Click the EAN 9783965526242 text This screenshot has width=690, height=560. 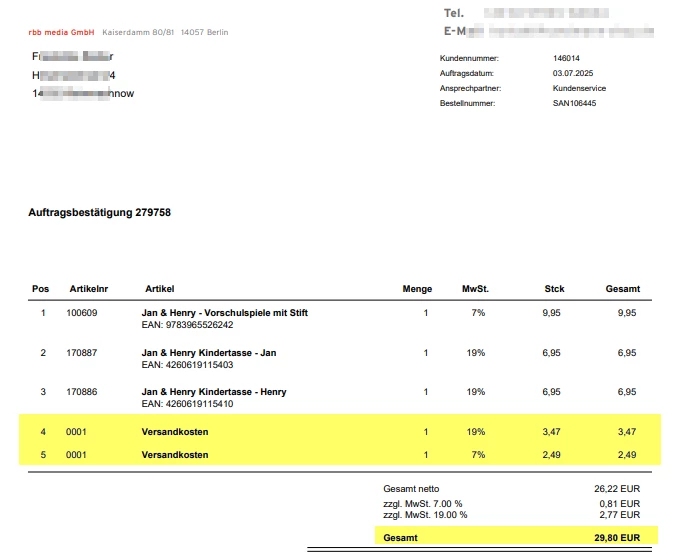pos(187,325)
